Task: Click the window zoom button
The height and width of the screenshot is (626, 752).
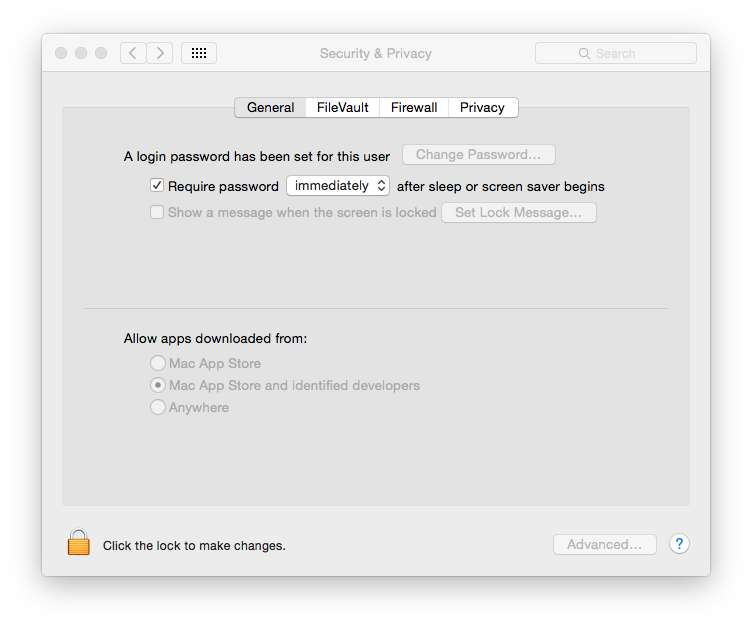Action: (101, 53)
